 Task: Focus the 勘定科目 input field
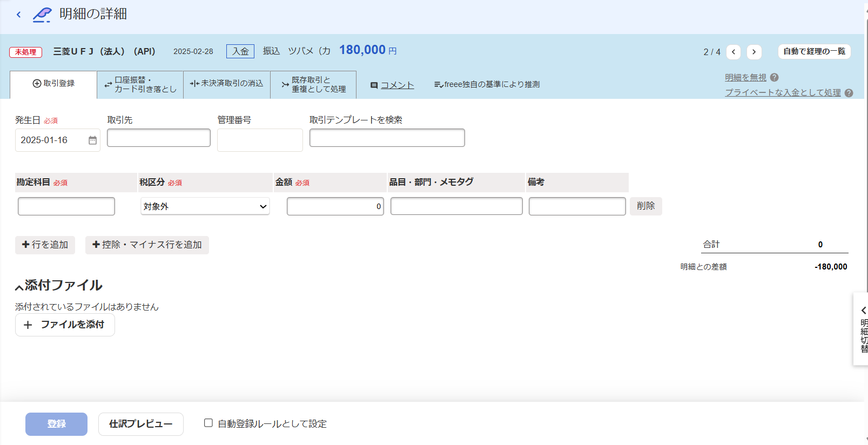coord(66,206)
